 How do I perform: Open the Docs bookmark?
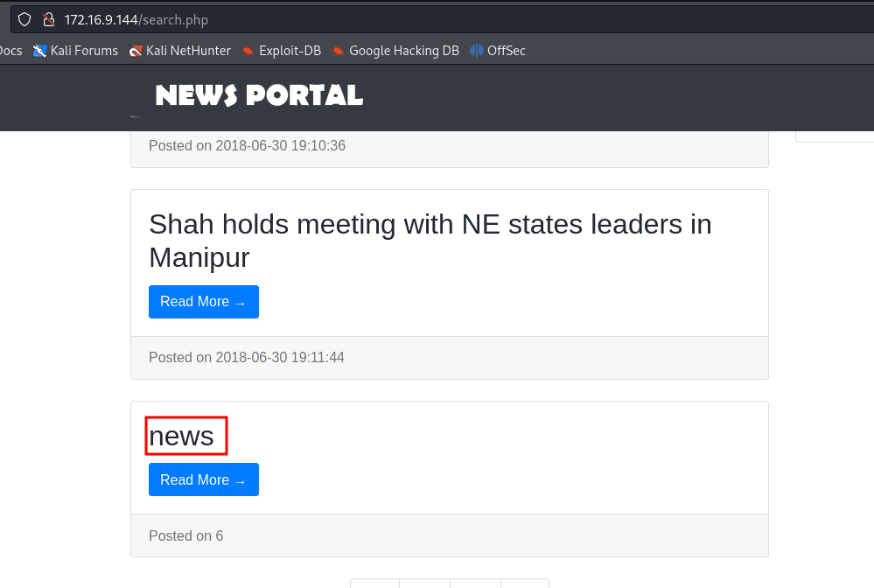pyautogui.click(x=10, y=51)
